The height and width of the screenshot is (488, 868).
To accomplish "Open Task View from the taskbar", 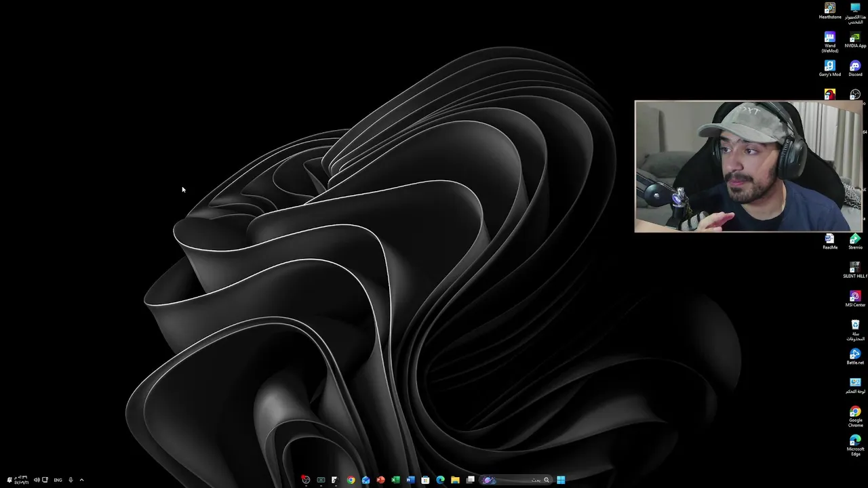I will (470, 480).
